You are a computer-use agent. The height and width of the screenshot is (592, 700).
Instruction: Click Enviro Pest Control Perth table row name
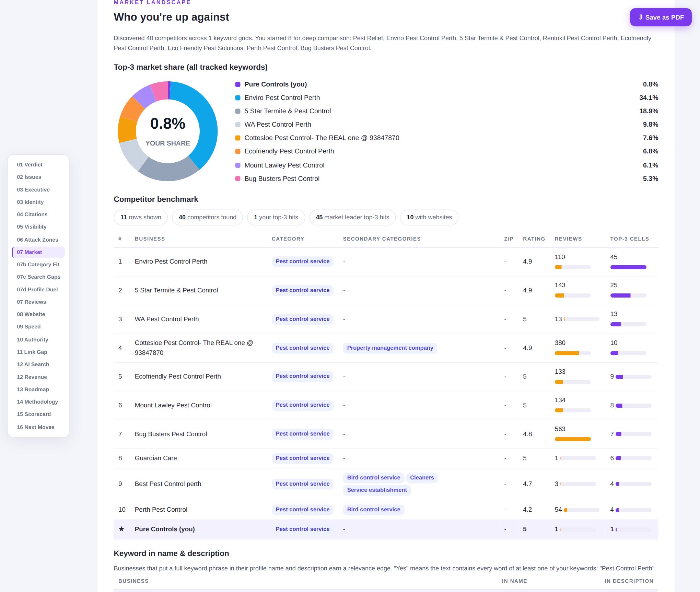[171, 262]
